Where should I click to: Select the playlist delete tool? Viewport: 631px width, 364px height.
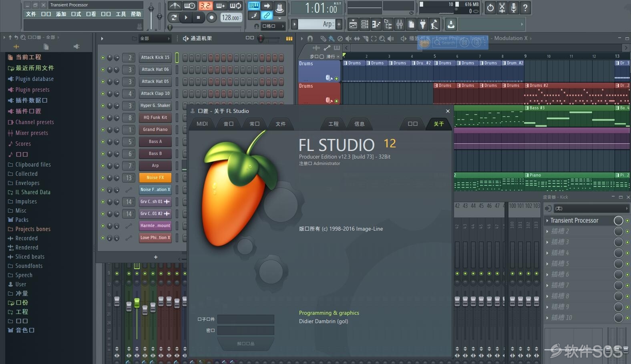340,38
